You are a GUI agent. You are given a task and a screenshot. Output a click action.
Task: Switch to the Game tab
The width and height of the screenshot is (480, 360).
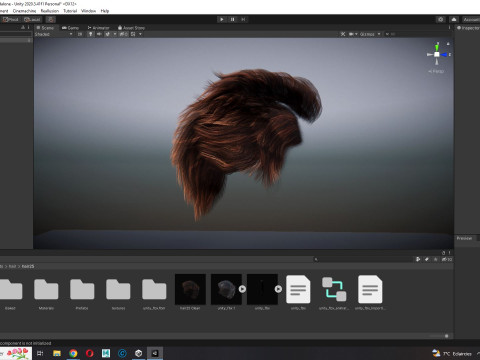pyautogui.click(x=70, y=28)
